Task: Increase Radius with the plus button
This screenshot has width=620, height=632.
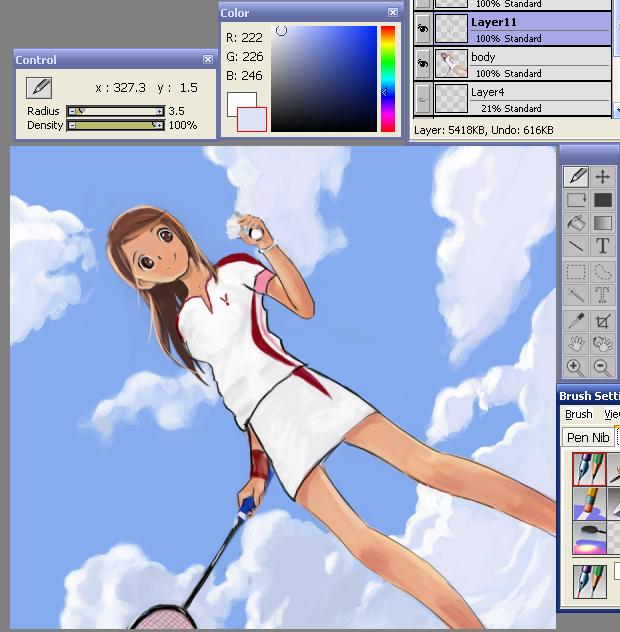Action: (x=160, y=111)
